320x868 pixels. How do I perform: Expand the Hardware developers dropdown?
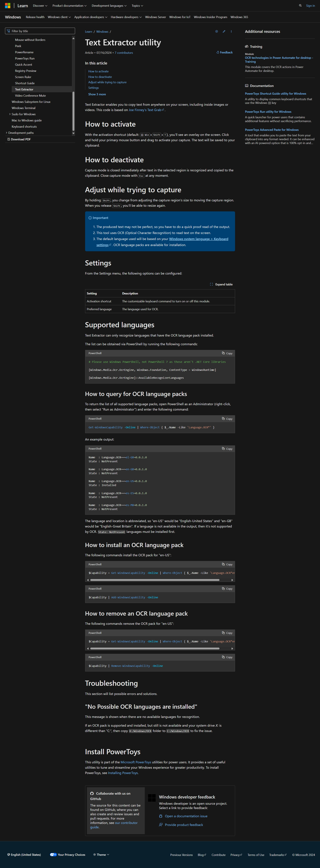[x=126, y=17]
